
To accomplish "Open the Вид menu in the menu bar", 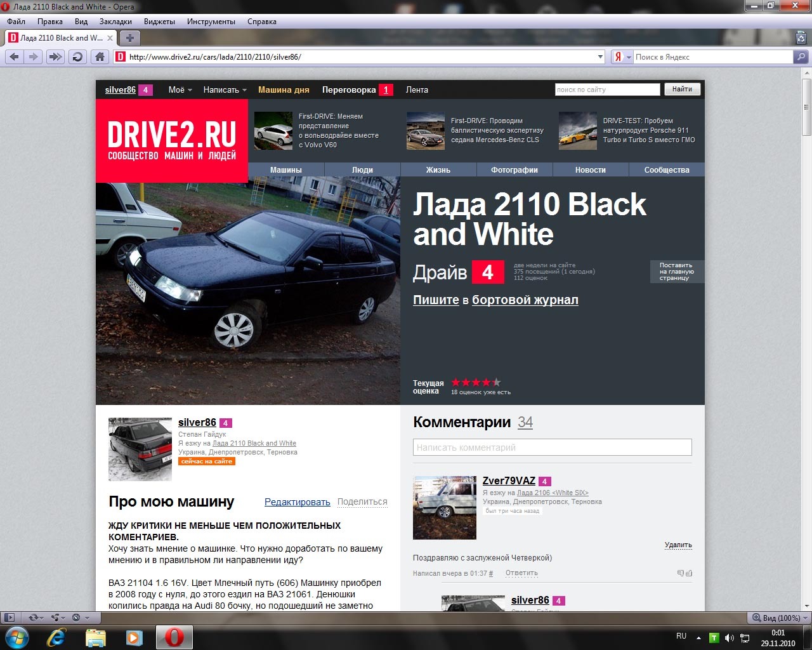I will [x=81, y=21].
